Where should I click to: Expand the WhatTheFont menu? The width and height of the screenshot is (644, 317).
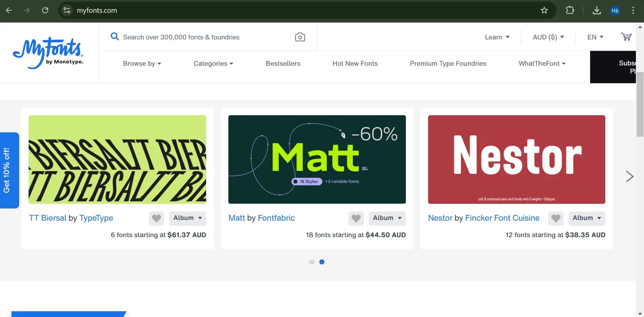point(542,63)
